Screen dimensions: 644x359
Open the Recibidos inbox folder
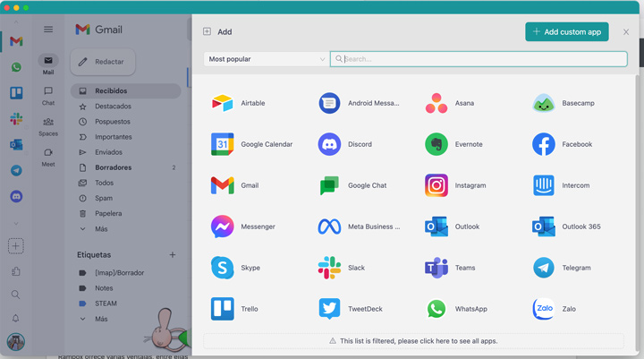coord(126,91)
